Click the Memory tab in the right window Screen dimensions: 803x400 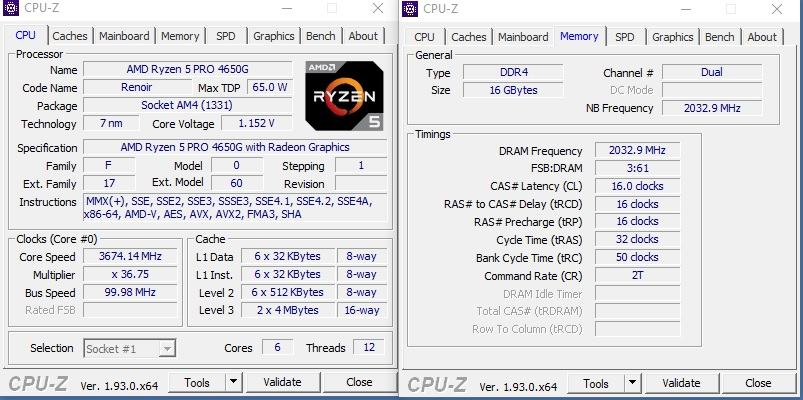coord(579,36)
